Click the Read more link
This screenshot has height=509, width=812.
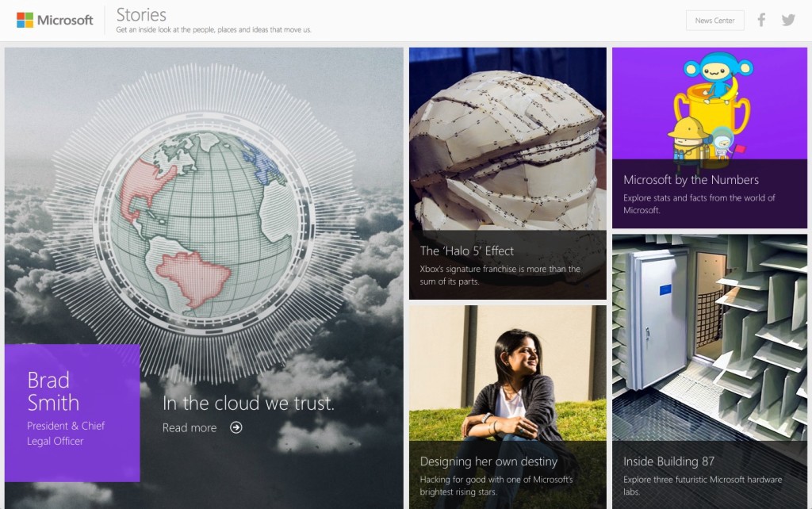point(190,427)
